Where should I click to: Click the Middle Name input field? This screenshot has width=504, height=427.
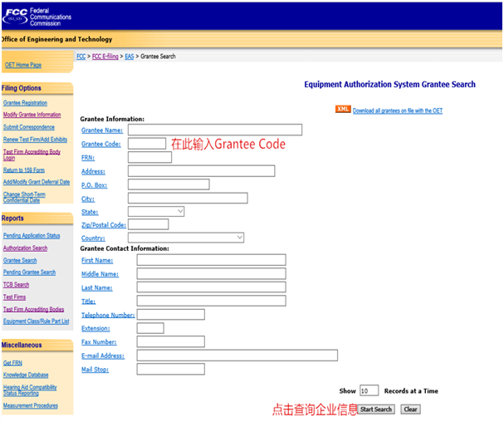pos(211,273)
